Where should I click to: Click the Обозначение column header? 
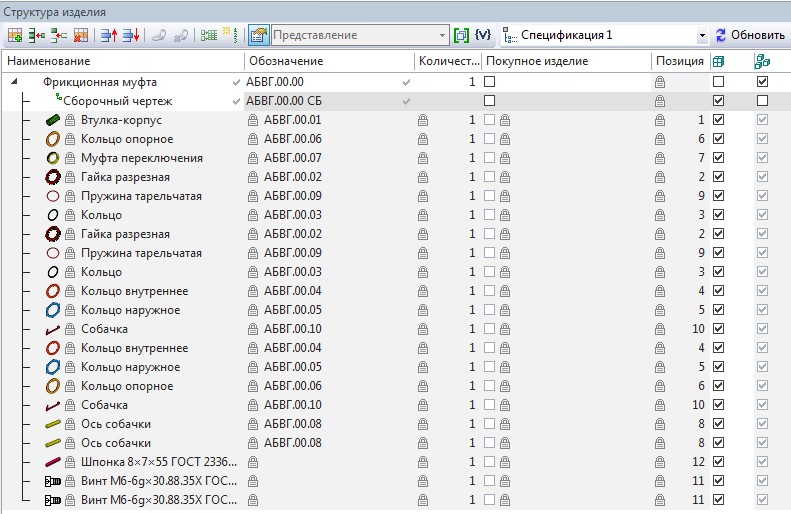pyautogui.click(x=328, y=61)
